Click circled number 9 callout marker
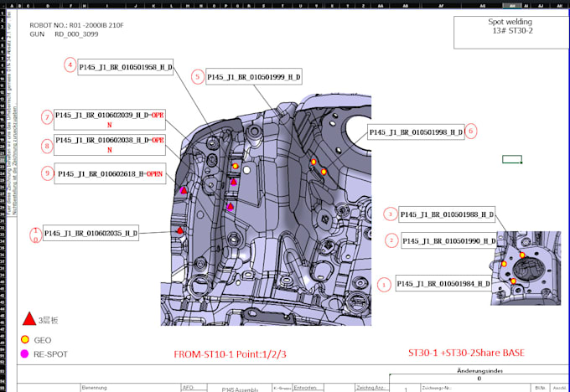 pyautogui.click(x=47, y=173)
